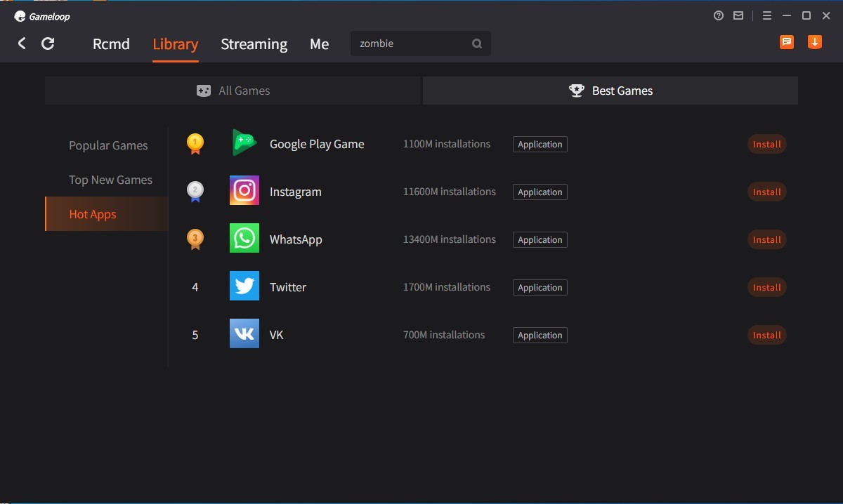
Task: Open the hamburger menu icon
Action: tap(767, 15)
